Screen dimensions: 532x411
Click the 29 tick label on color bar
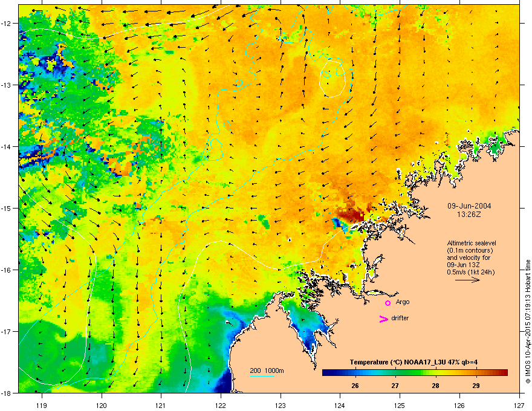[x=476, y=386]
